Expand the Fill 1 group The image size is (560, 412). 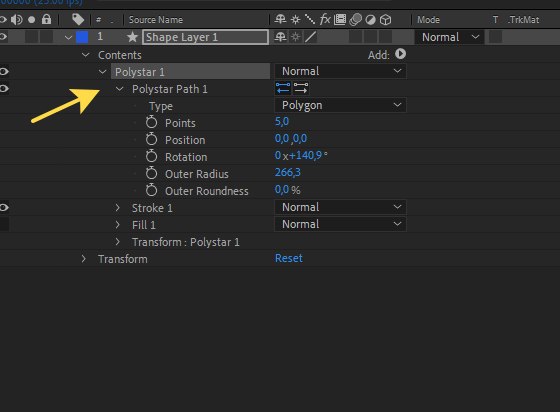[x=118, y=224]
